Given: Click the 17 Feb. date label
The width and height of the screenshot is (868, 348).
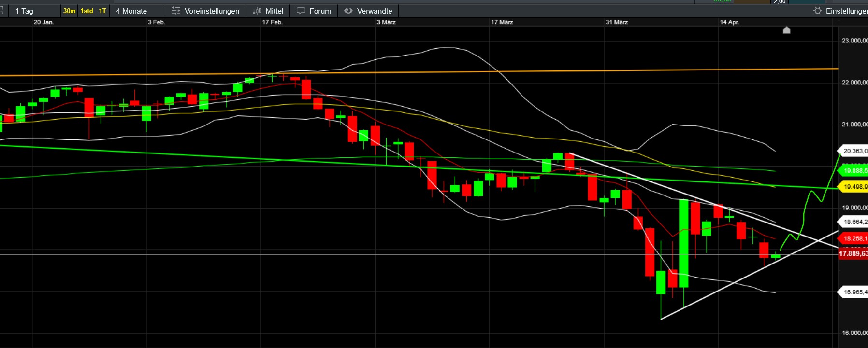Looking at the screenshot, I should (x=272, y=22).
